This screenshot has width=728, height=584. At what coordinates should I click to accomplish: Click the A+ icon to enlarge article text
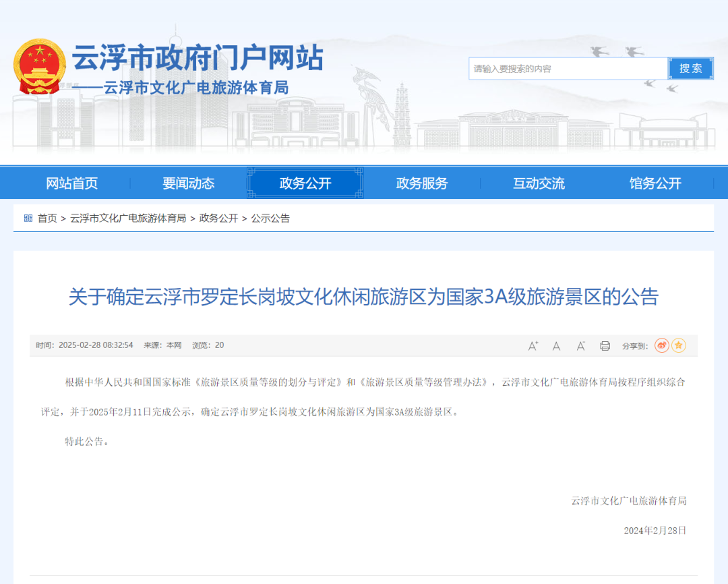tap(533, 345)
